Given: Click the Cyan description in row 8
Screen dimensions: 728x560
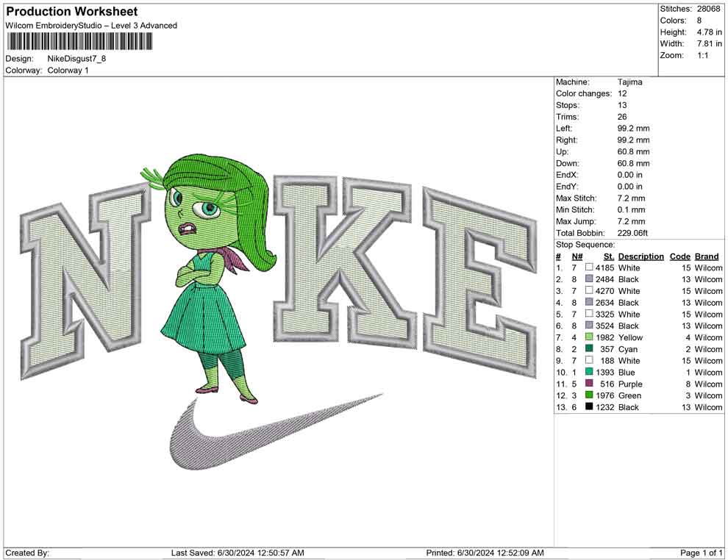Looking at the screenshot, I should pos(628,349).
